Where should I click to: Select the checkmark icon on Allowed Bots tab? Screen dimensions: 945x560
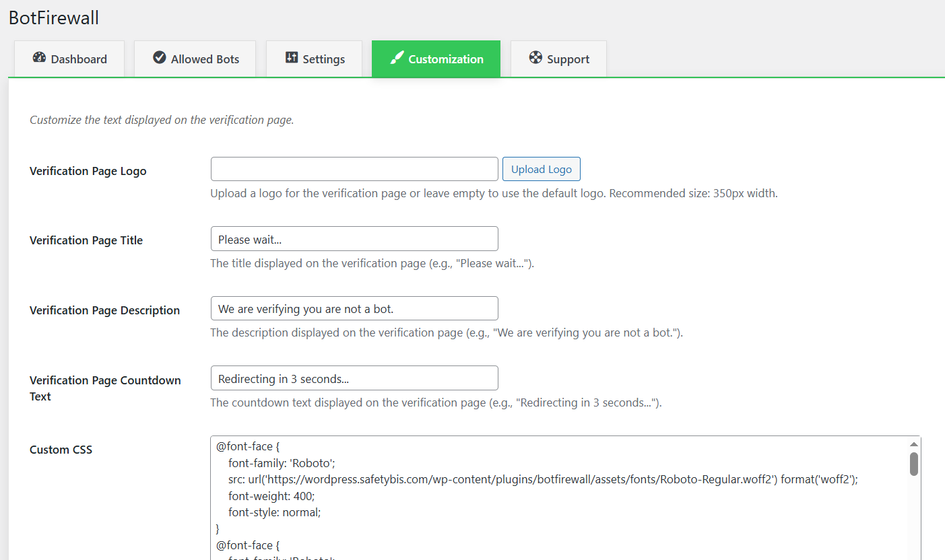click(x=159, y=59)
